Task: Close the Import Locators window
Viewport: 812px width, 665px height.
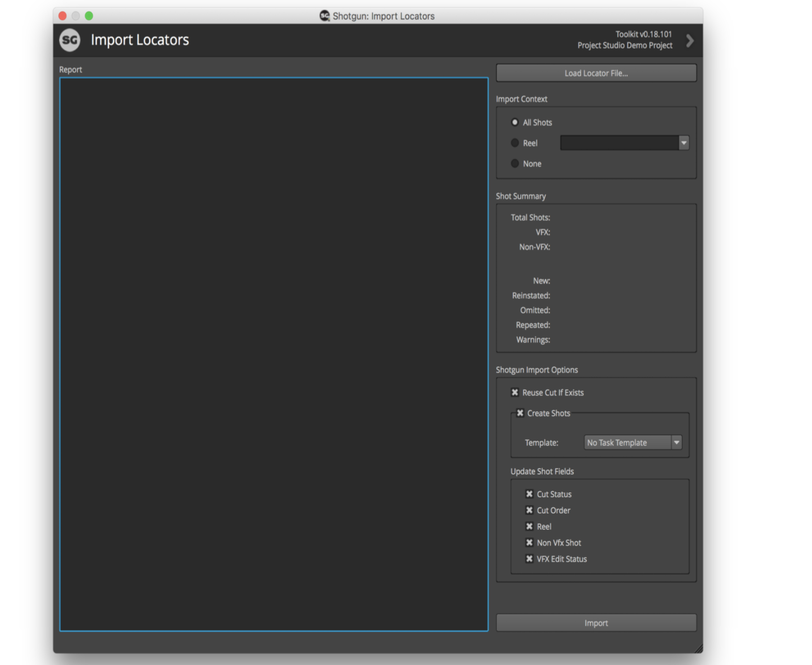Action: coord(63,16)
